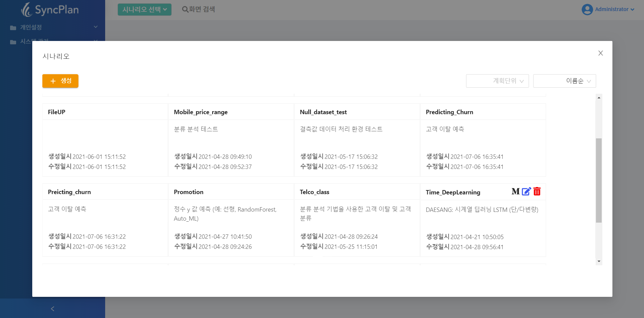Click the 개인설정 folder icon
This screenshot has height=318, width=644.
click(13, 28)
